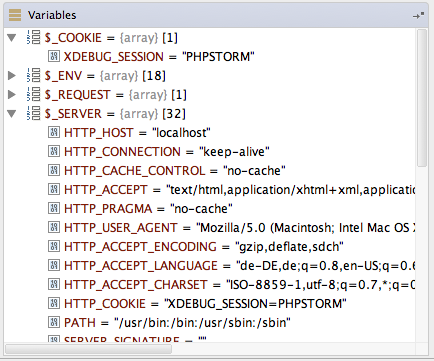This screenshot has height=361, width=434.
Task: Click the value icon beside HTTP_USER_AGENT
Action: [x=54, y=227]
